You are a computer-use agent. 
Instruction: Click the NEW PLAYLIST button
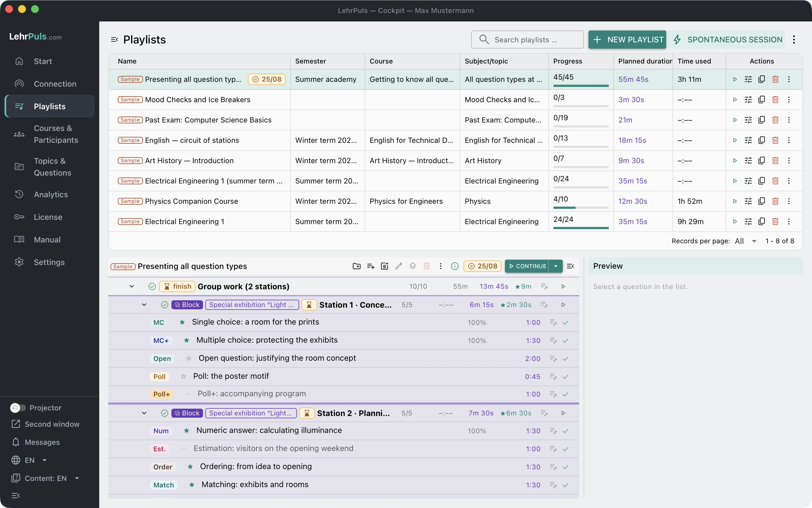coord(627,40)
